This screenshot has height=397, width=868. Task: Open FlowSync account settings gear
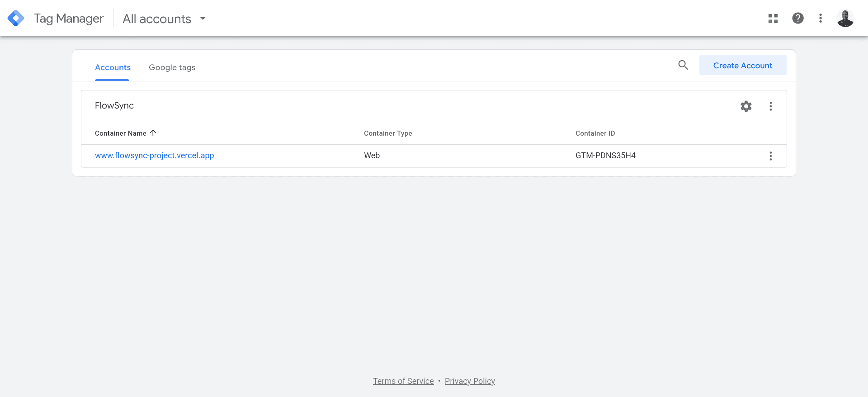pyautogui.click(x=746, y=106)
